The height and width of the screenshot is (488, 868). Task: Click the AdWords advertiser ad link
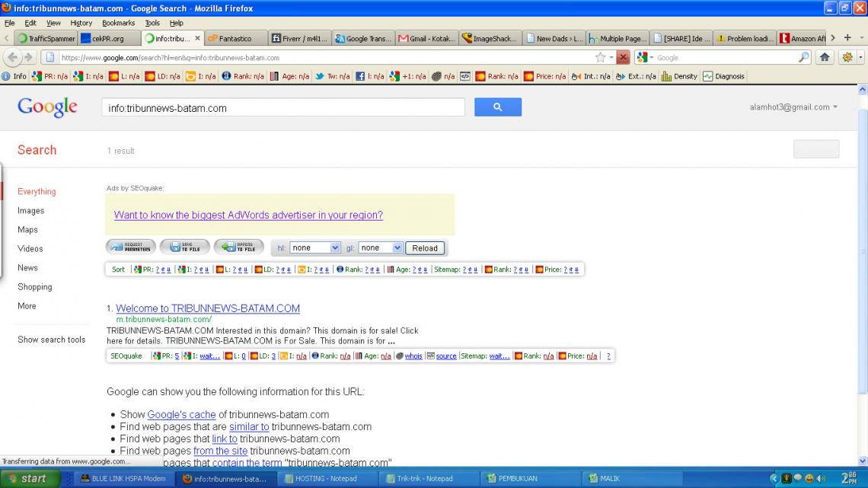click(x=248, y=215)
